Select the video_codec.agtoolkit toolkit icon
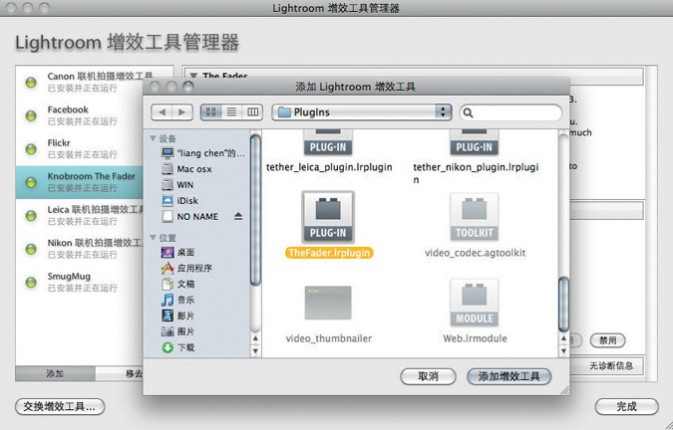The image size is (673, 430). tap(474, 217)
